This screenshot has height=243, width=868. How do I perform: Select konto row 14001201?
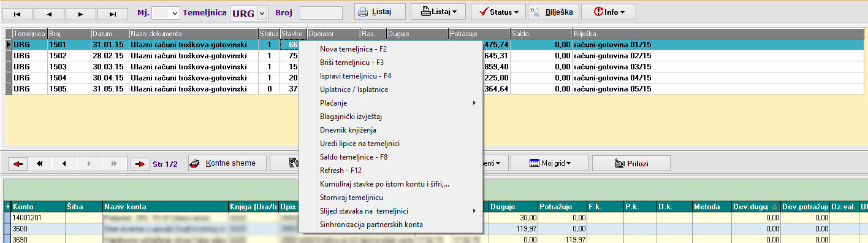click(435, 217)
